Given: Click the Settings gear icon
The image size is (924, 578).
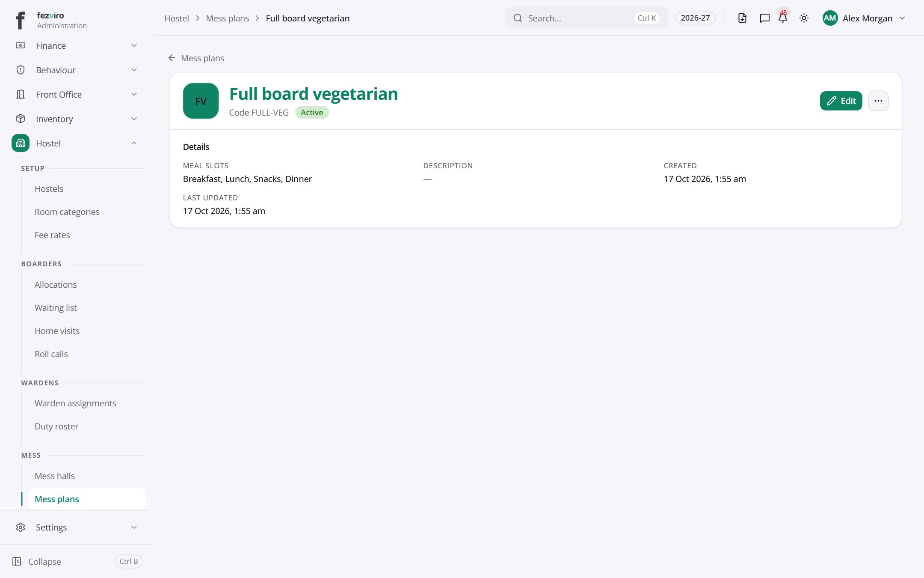Looking at the screenshot, I should pyautogui.click(x=21, y=527).
